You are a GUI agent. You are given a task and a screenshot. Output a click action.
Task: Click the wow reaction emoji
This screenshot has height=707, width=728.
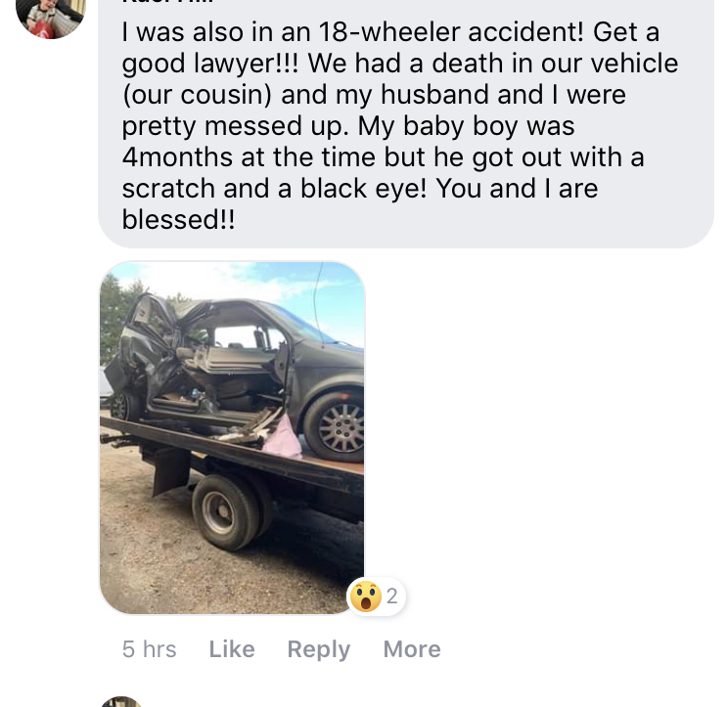365,597
